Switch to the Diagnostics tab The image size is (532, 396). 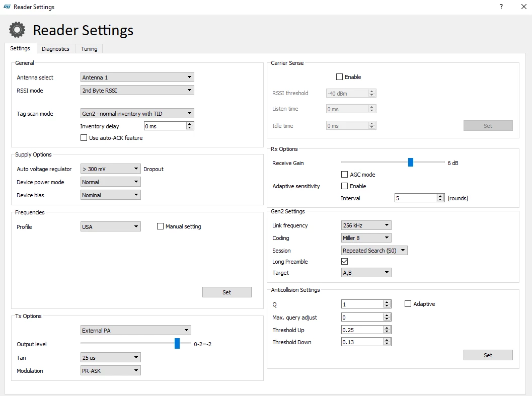[x=55, y=49]
